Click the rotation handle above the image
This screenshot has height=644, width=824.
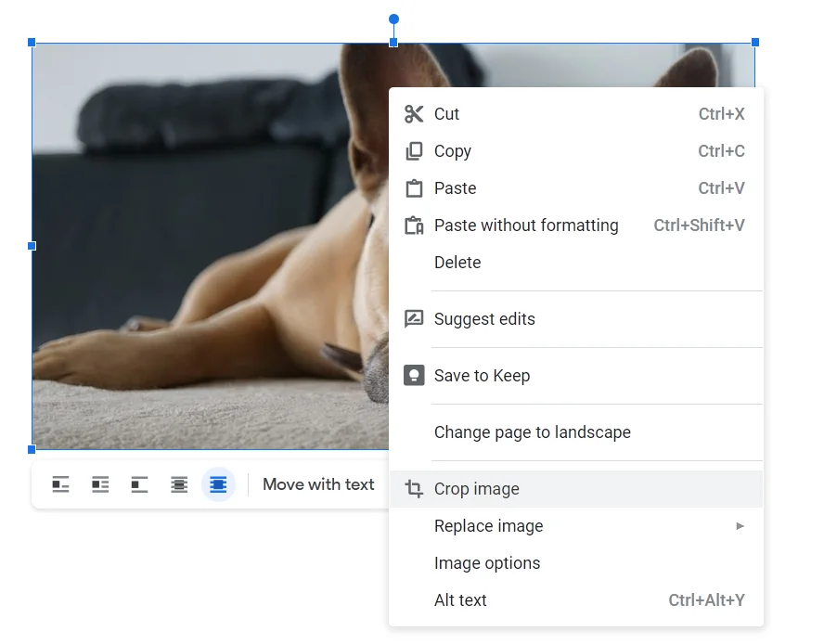pos(393,19)
